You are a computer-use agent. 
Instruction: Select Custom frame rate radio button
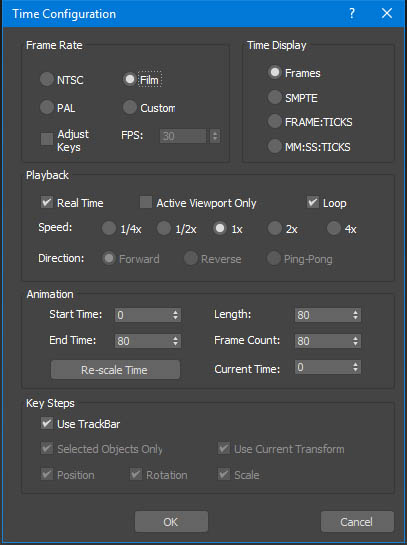click(x=130, y=107)
